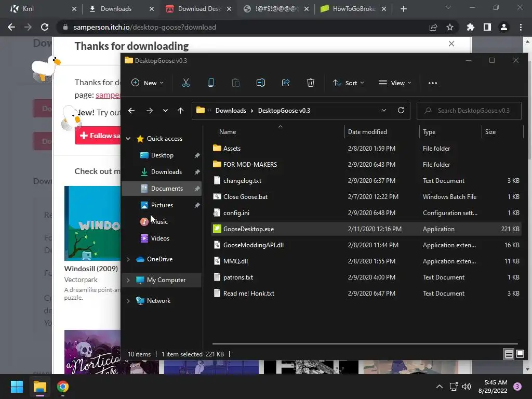Click Chrome back arrow button
532x399 pixels.
pyautogui.click(x=11, y=27)
